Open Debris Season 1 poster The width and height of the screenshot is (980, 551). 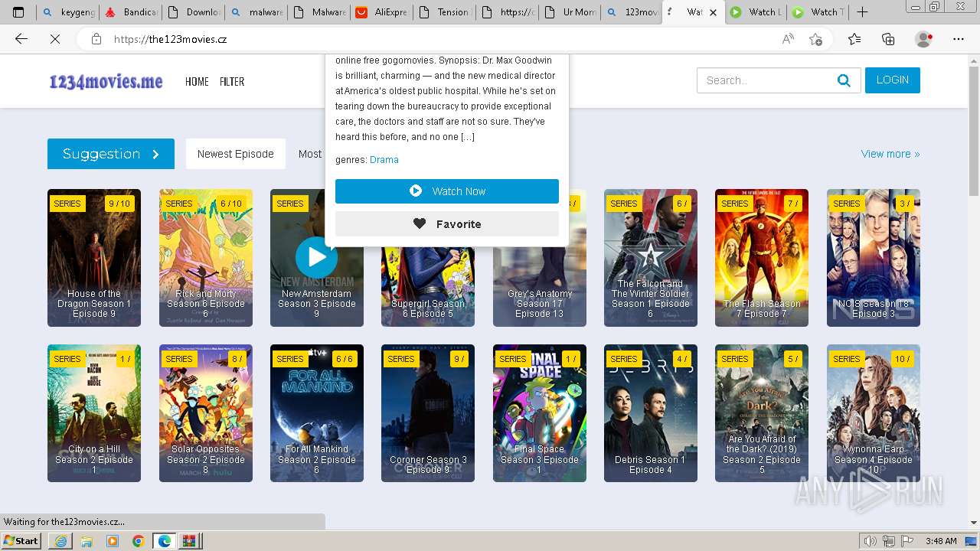651,413
